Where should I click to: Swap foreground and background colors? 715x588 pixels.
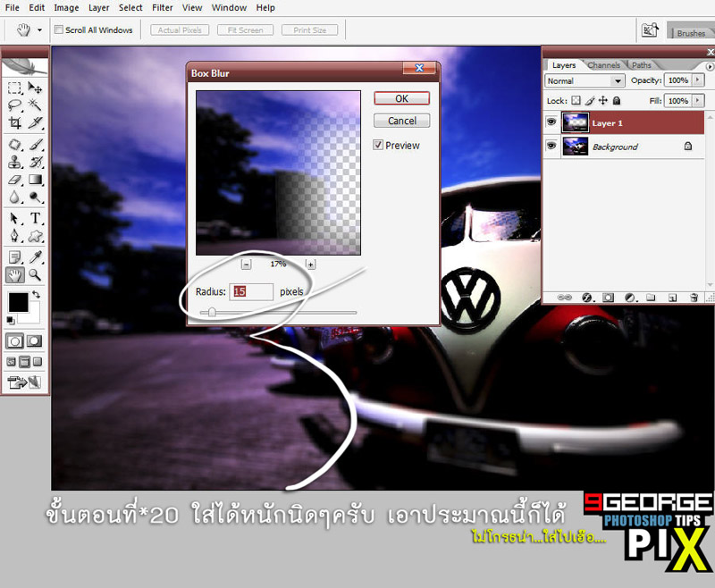pyautogui.click(x=36, y=295)
